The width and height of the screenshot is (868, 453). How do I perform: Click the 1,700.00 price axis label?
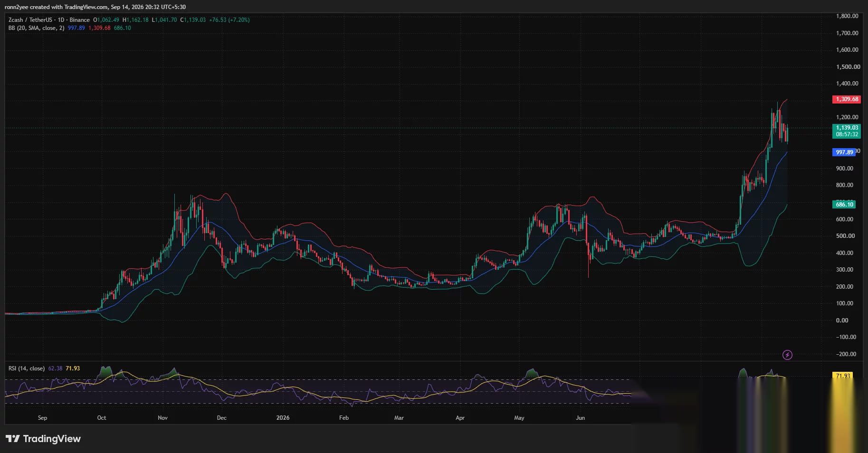[x=847, y=33]
